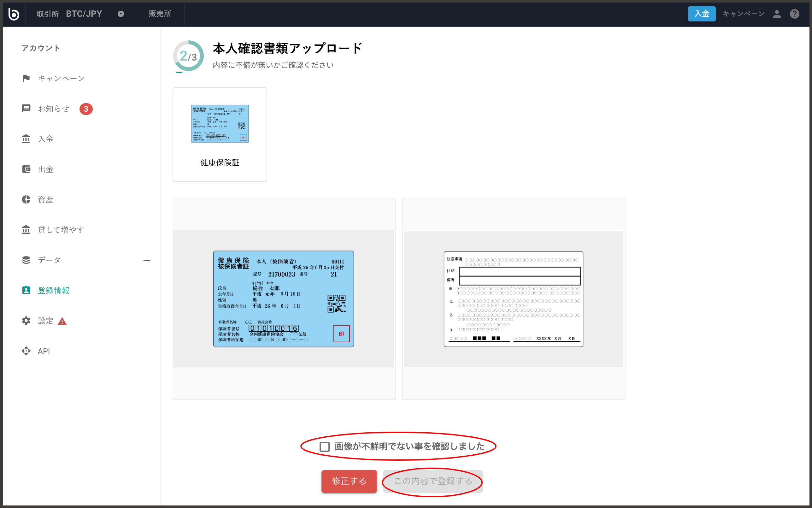This screenshot has width=812, height=508.
Task: Click the back-side insurance card preview image
Action: tap(514, 299)
